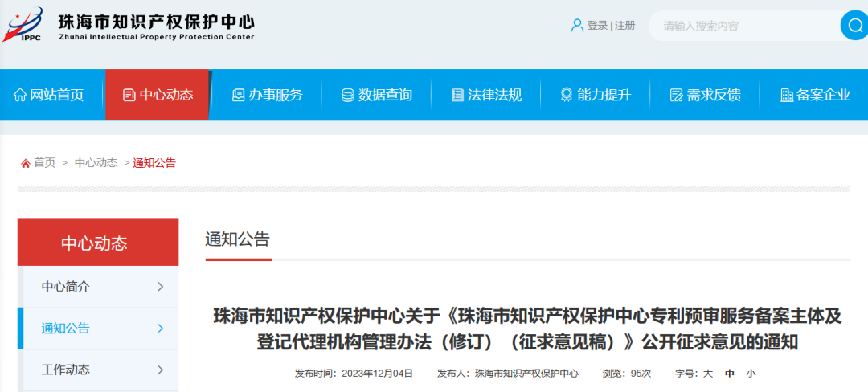Set font size to 大
This screenshot has height=392, width=868.
tap(707, 374)
